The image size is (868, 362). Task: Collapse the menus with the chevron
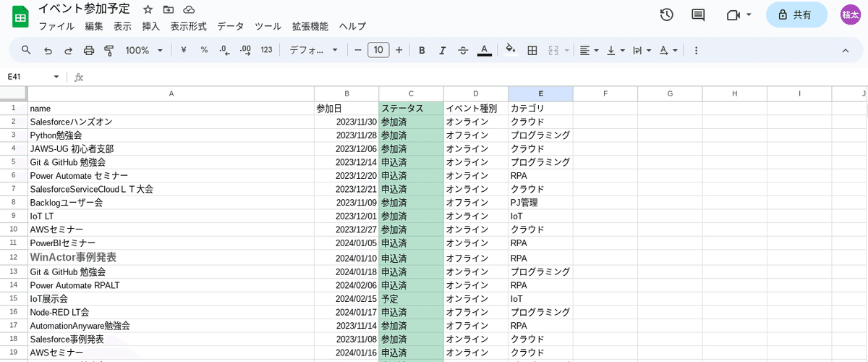[845, 50]
